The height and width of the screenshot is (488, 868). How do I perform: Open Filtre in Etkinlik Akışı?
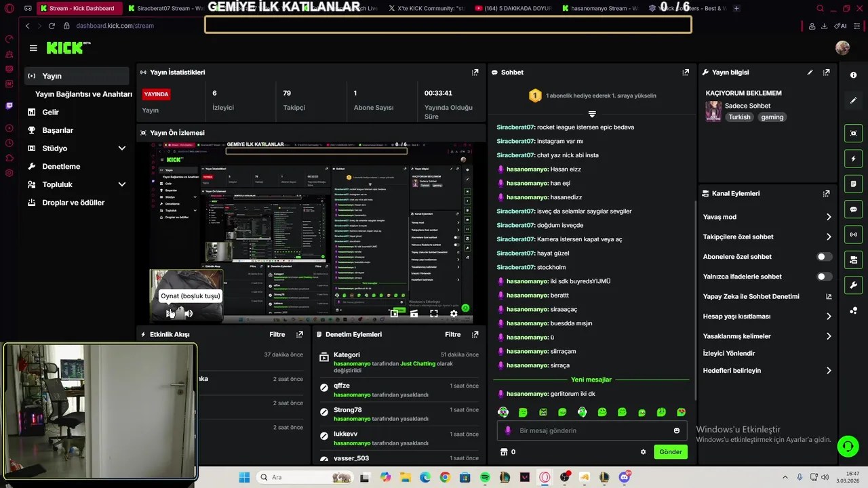pos(277,334)
